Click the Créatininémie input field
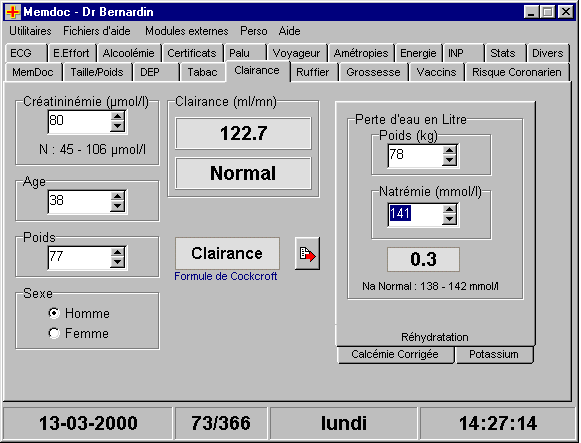Screen dimensions: 581x443 tap(79, 121)
